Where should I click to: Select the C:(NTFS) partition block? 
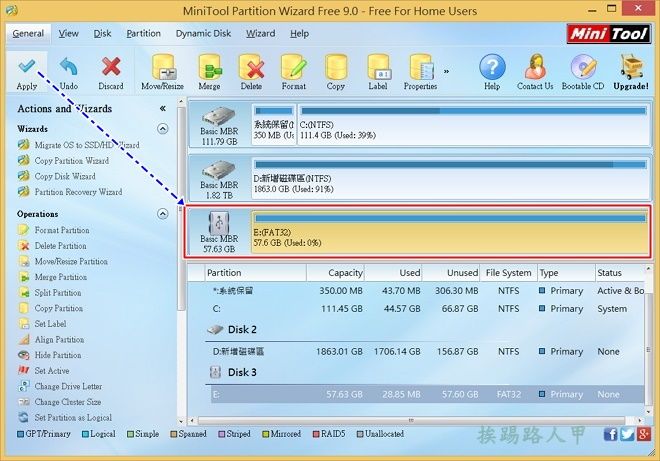474,124
